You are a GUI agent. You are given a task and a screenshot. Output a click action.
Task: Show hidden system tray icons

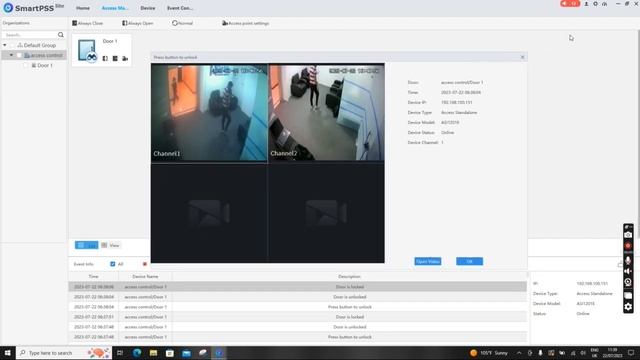519,353
